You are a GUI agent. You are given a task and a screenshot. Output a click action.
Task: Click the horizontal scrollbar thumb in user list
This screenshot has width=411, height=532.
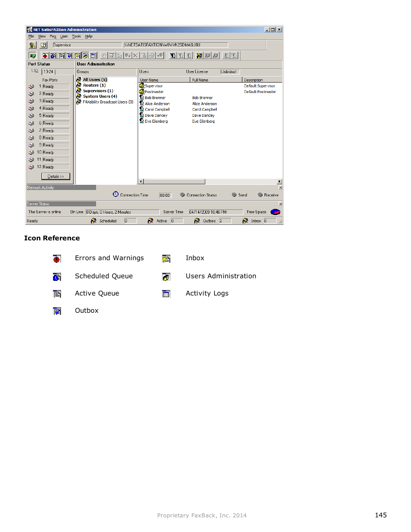pyautogui.click(x=174, y=182)
